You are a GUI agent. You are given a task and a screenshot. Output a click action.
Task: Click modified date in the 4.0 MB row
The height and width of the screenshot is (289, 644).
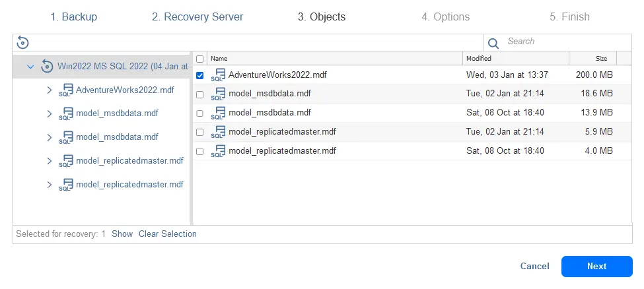click(505, 151)
